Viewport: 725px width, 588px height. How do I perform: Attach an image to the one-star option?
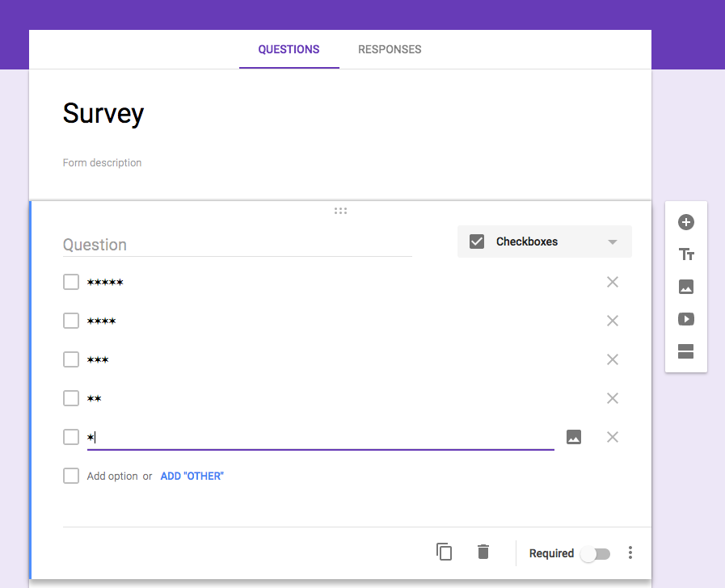click(573, 436)
